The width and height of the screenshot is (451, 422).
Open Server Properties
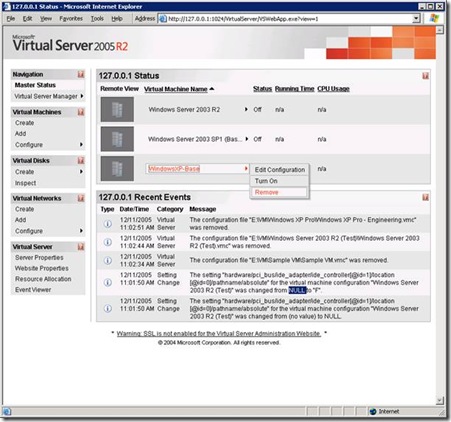(x=39, y=258)
